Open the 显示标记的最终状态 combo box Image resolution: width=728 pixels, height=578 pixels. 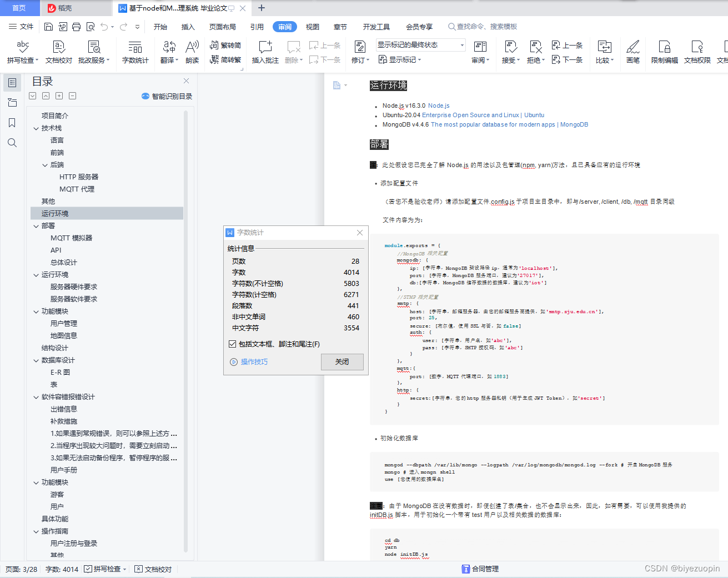point(421,45)
